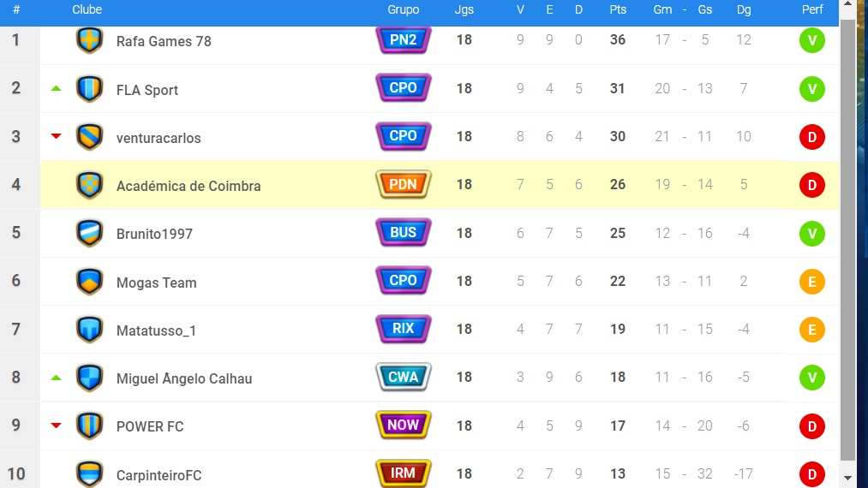Click the scrollbar down arrow
868x488 pixels.
pyautogui.click(x=847, y=478)
